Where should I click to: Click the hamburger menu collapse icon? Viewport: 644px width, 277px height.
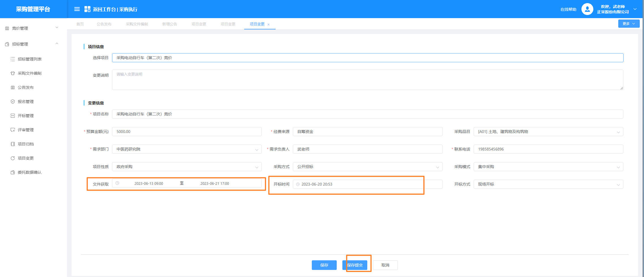pyautogui.click(x=77, y=9)
